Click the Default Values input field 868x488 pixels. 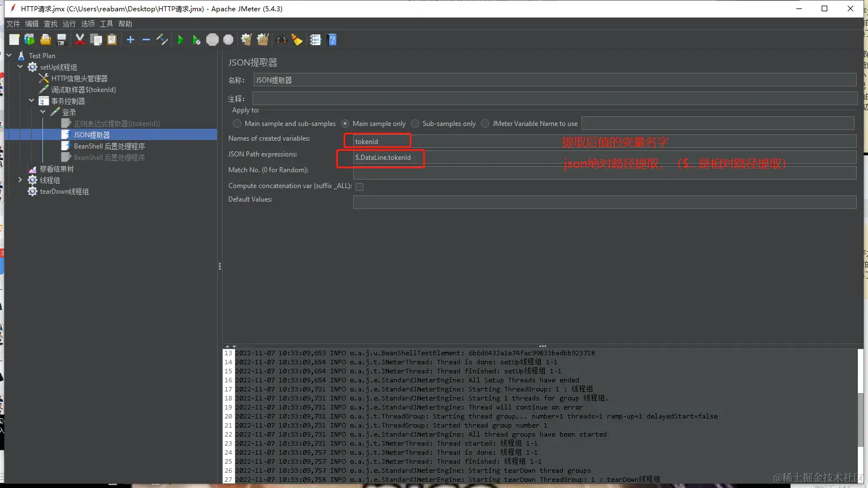click(605, 202)
